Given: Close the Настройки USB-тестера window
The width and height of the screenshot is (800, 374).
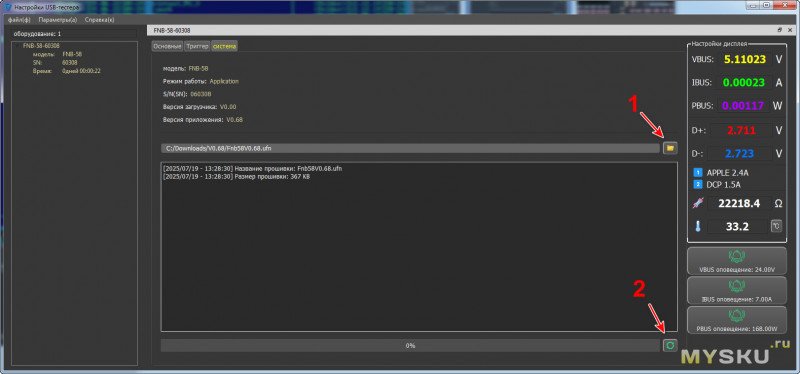Looking at the screenshot, I should (x=785, y=5).
